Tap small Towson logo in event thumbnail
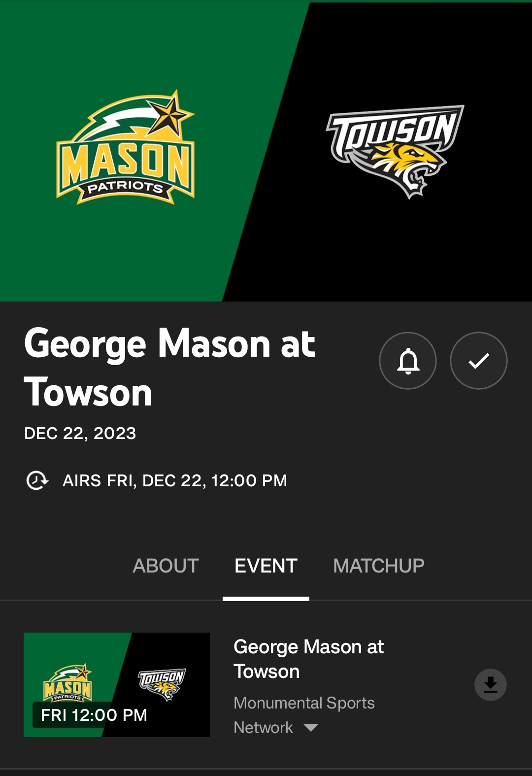Viewport: 532px width, 776px height. 162,684
